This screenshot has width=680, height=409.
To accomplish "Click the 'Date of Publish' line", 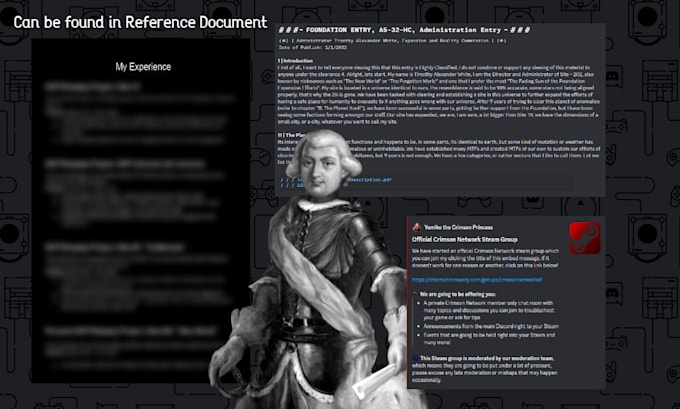I will click(x=313, y=47).
